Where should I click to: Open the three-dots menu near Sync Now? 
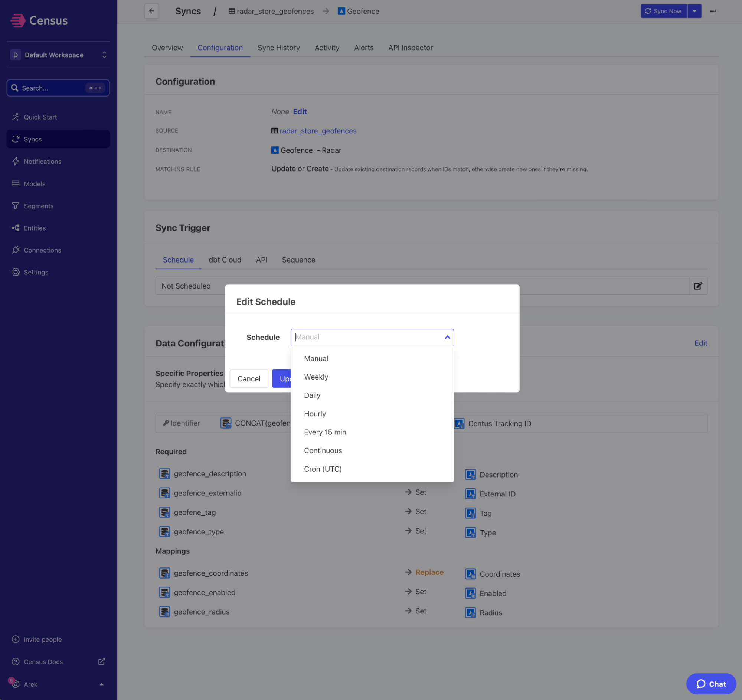[713, 11]
